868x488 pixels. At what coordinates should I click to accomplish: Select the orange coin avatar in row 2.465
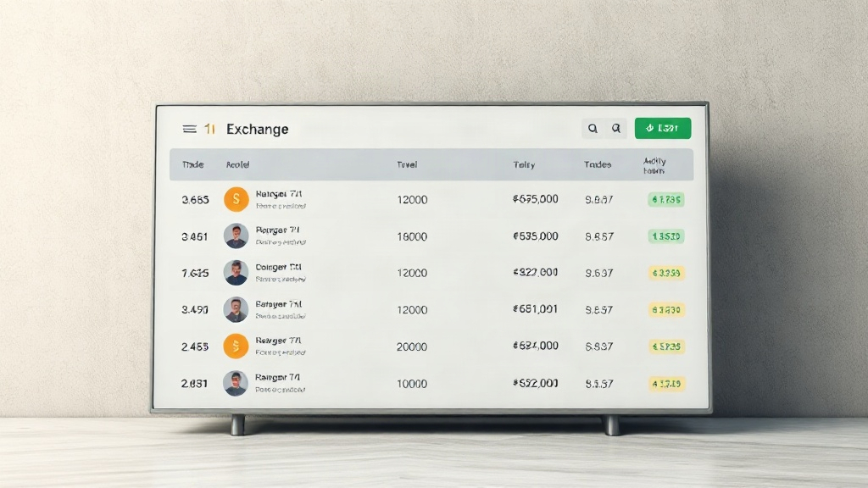[x=236, y=347]
